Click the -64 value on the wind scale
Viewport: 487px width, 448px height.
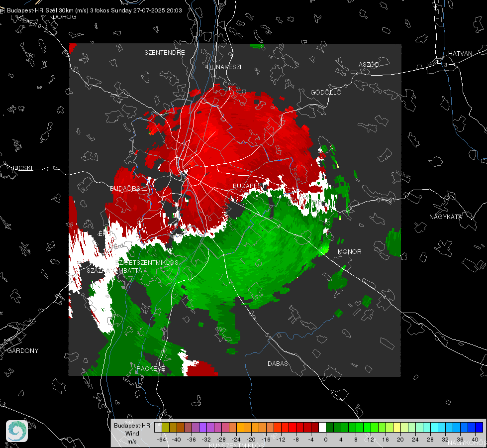click(162, 440)
